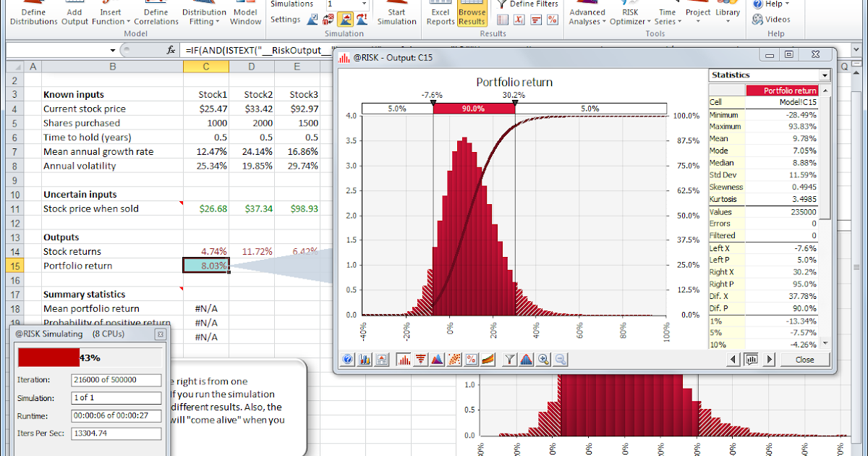
Task: Click the percent summary icon in @RISK window toolbar
Action: point(471,359)
